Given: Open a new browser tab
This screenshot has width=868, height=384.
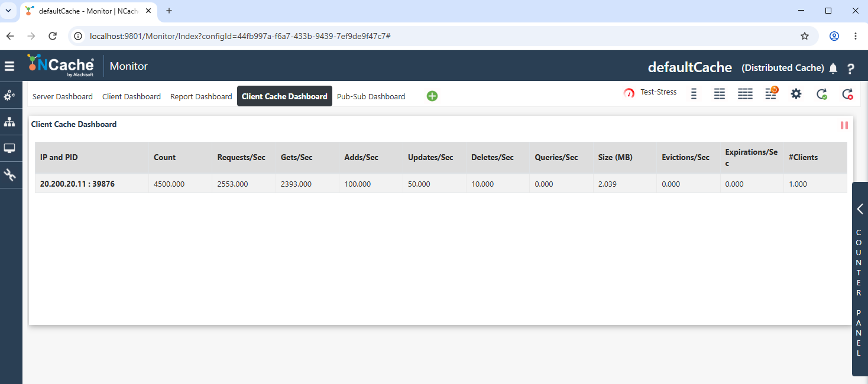Looking at the screenshot, I should (x=169, y=11).
